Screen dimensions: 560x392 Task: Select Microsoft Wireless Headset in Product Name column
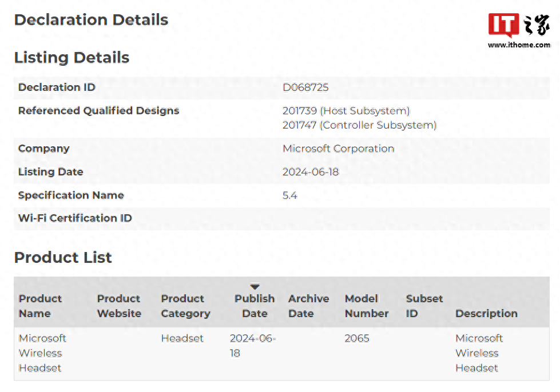pyautogui.click(x=42, y=353)
